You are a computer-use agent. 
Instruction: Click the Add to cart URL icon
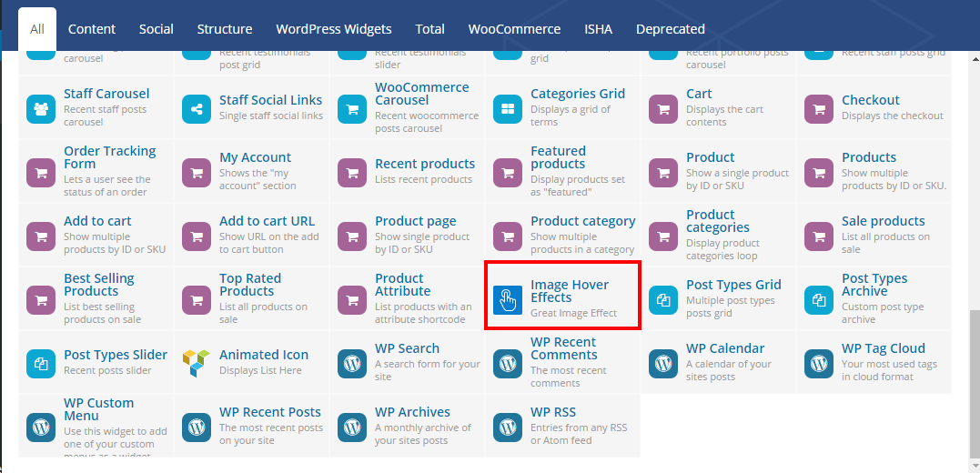197,236
